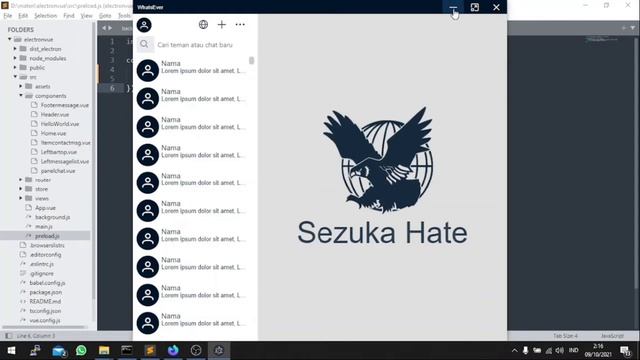This screenshot has height=360, width=640.
Task: Open App.vue in the sidebar
Action: pyautogui.click(x=45, y=208)
